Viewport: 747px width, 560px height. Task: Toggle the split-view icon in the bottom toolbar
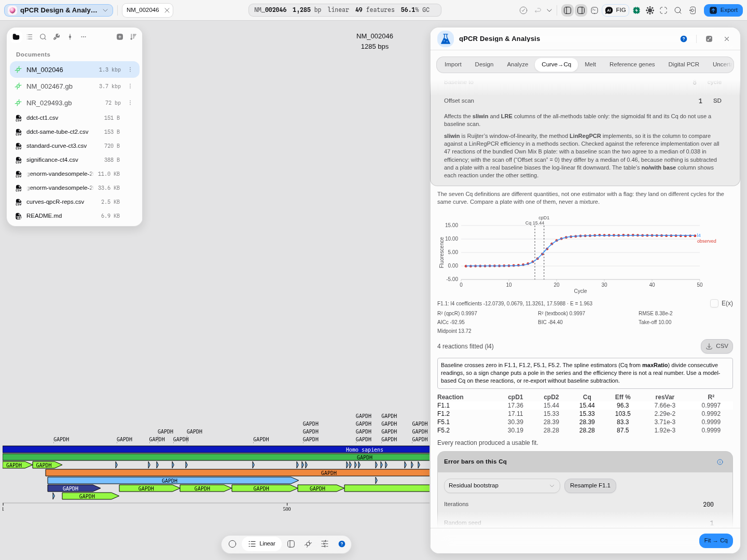click(x=291, y=544)
